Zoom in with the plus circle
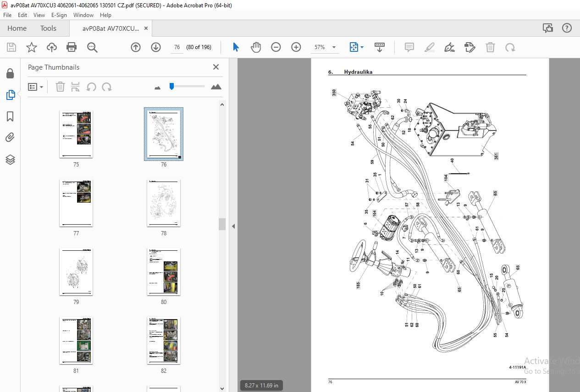Viewport: 580px width, 392px height. [x=296, y=47]
